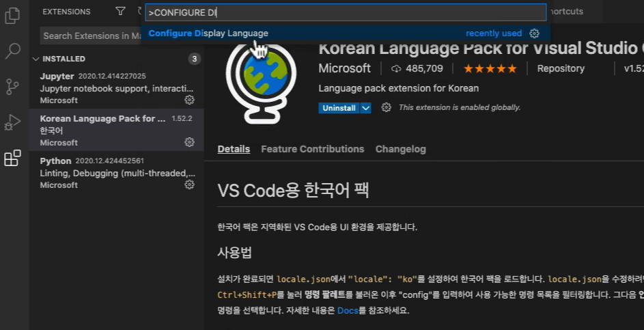Viewport: 644px width, 330px height.
Task: Open manage gear for Python extension
Action: 189,184
